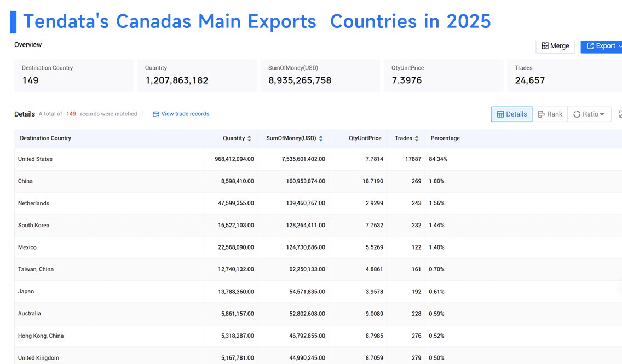Click the QtyUnitPrice column header
The height and width of the screenshot is (364, 622).
coord(365,138)
